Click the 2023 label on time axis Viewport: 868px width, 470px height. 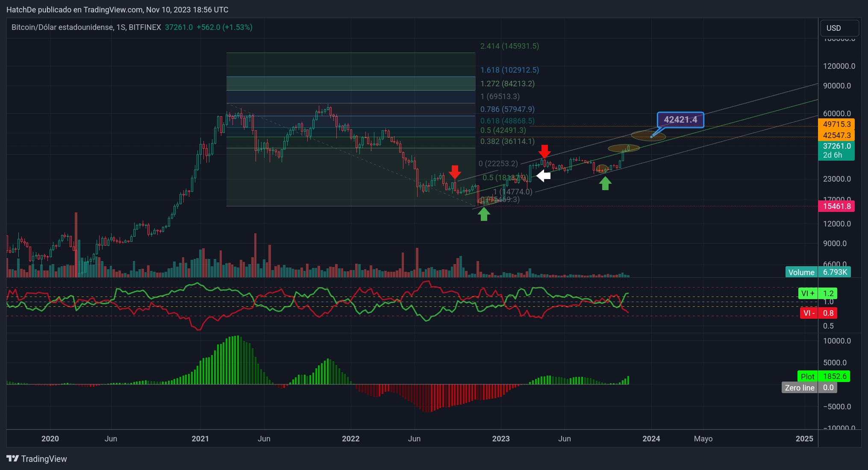click(x=501, y=438)
